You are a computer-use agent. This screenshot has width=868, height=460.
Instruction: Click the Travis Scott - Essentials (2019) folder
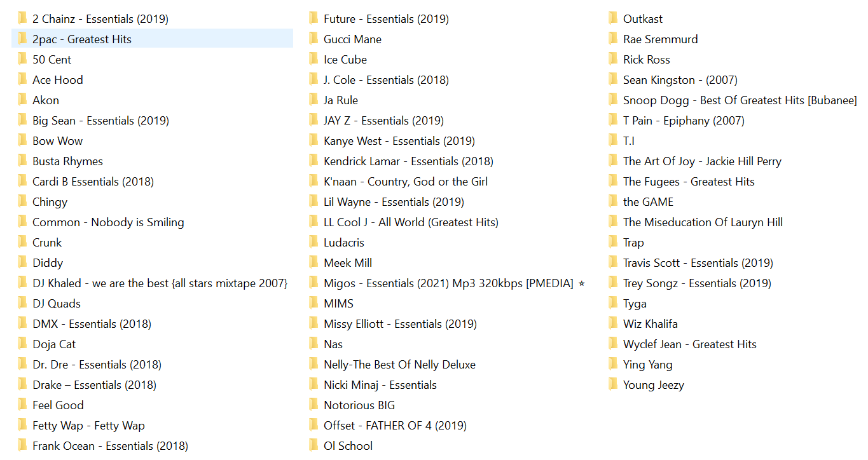[x=698, y=262]
